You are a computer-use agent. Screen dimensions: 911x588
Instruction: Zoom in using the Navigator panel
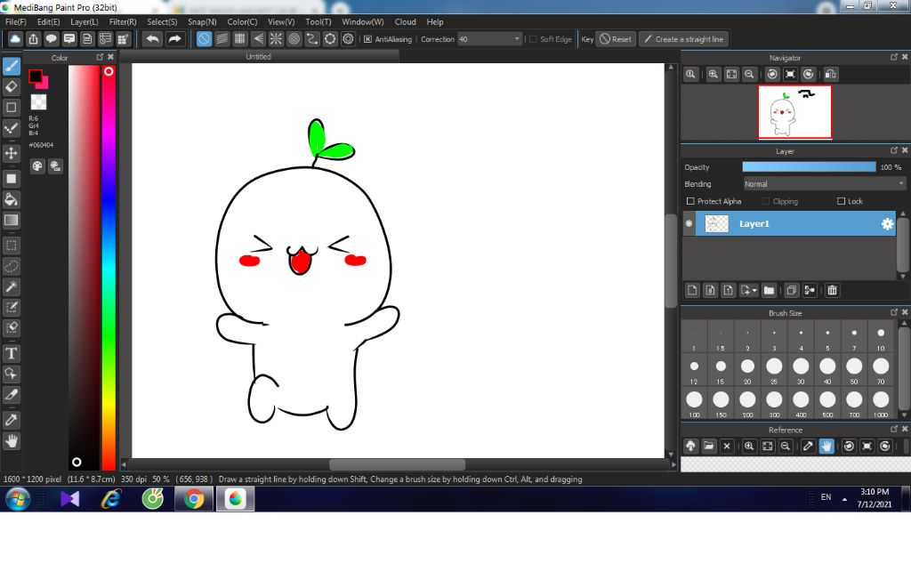[713, 75]
